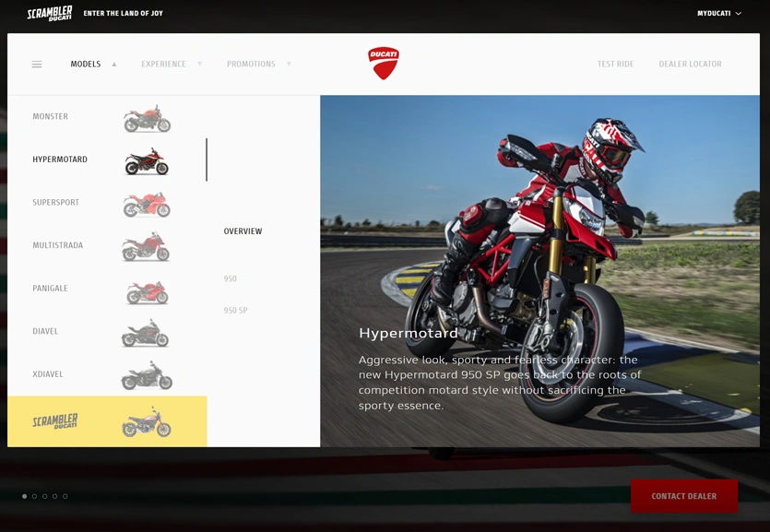
Task: Open the Promotions menu
Action: 251,65
